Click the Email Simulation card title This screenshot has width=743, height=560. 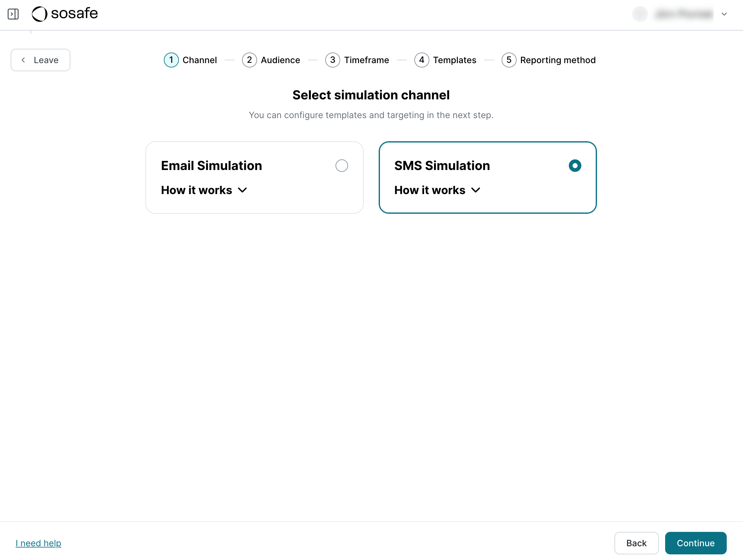211,166
